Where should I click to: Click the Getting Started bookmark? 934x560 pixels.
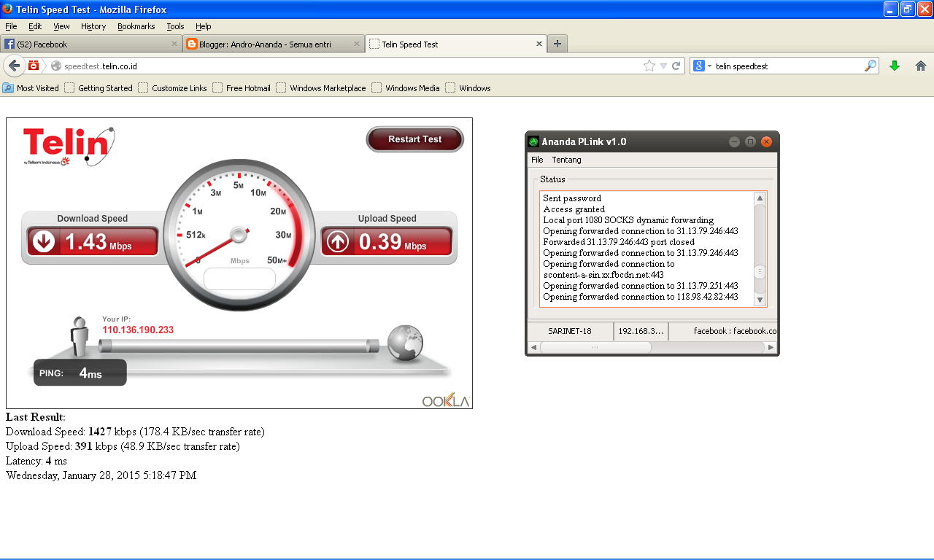click(99, 88)
